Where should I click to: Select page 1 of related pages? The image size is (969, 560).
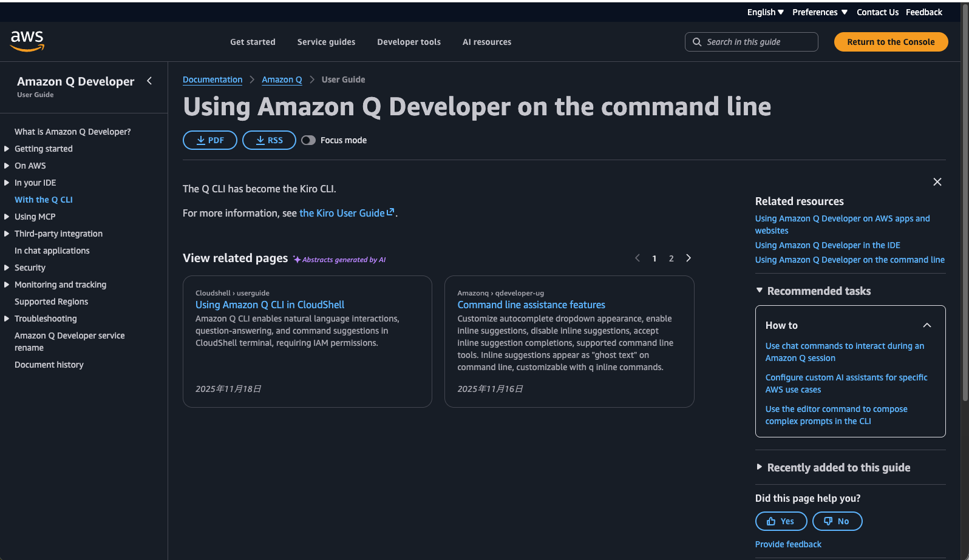[654, 258]
